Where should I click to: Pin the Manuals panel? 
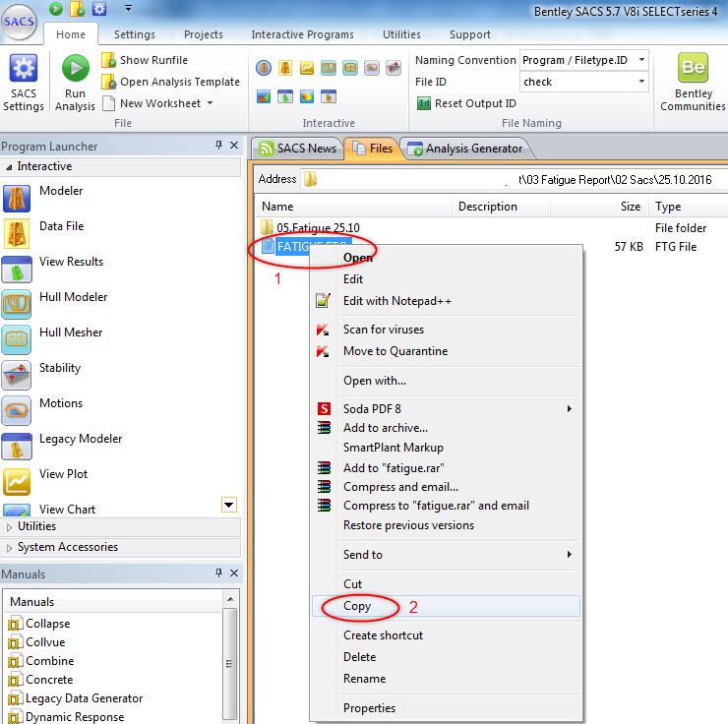tap(218, 573)
